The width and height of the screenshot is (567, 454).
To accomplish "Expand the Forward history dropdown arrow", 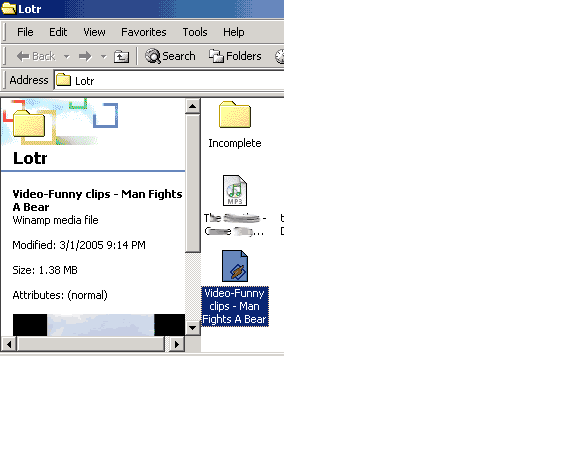I will click(103, 57).
